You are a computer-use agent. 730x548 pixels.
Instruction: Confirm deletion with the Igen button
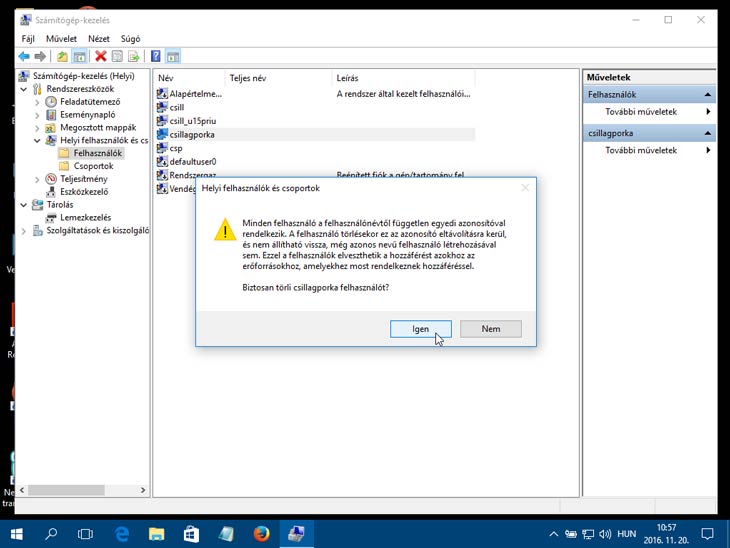click(x=420, y=329)
